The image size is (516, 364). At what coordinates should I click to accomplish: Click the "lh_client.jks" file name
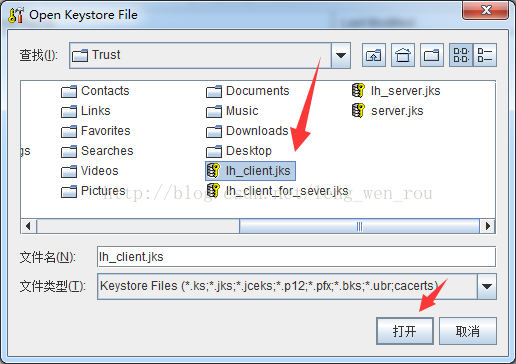pyautogui.click(x=258, y=171)
